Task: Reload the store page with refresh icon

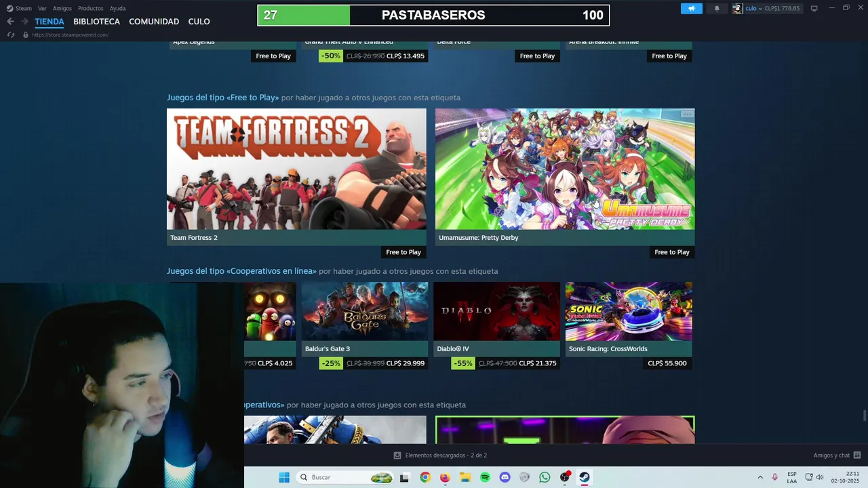Action: (x=11, y=35)
